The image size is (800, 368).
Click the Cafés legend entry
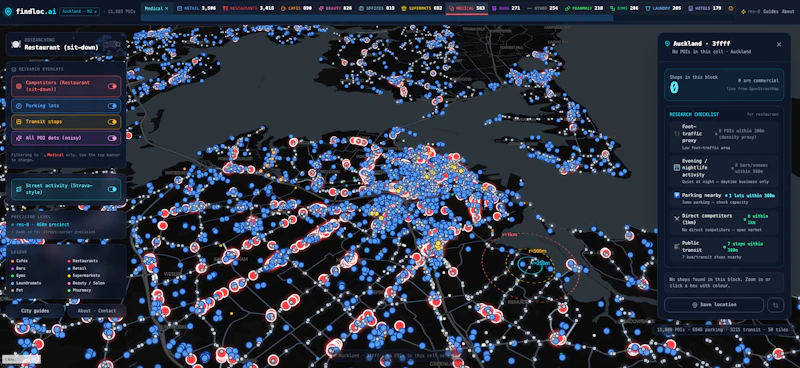[20, 261]
